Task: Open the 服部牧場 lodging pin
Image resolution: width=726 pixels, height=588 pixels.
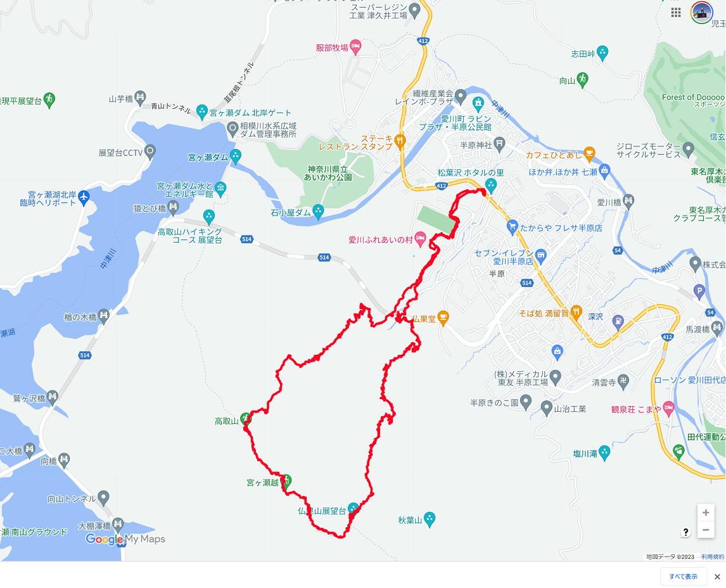Action: (355, 48)
